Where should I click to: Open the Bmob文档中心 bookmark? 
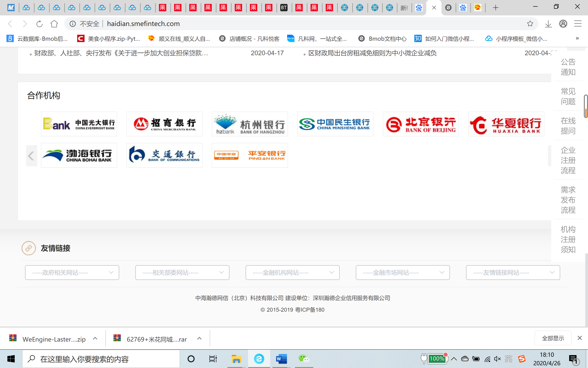click(382, 38)
